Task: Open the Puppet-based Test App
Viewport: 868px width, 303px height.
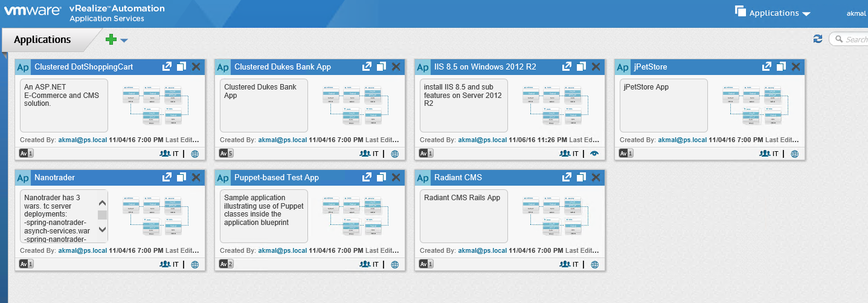Action: coord(367,177)
